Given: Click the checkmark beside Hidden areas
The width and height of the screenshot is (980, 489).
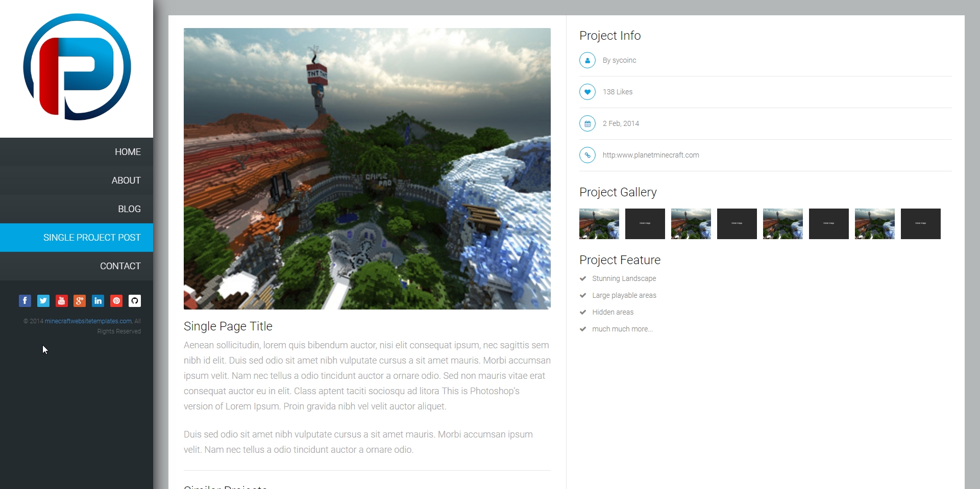Looking at the screenshot, I should point(583,312).
